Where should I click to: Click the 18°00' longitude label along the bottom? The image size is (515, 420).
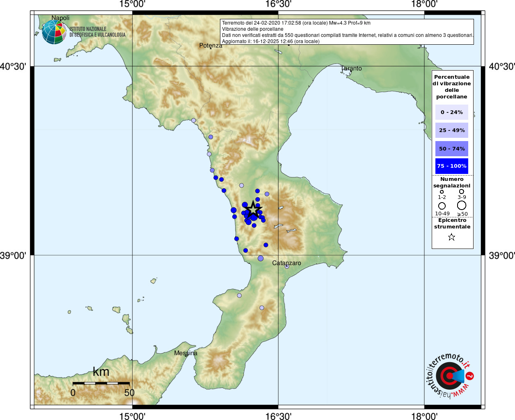(x=424, y=416)
